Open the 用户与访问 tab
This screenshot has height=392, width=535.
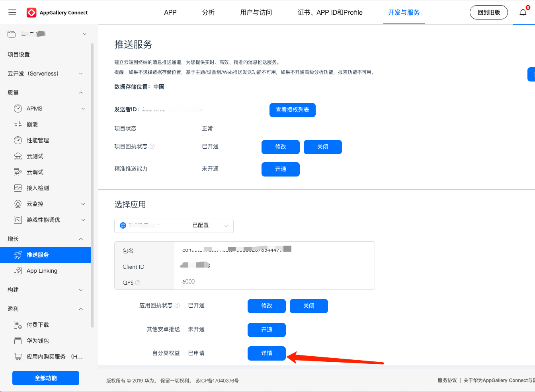pyautogui.click(x=256, y=12)
